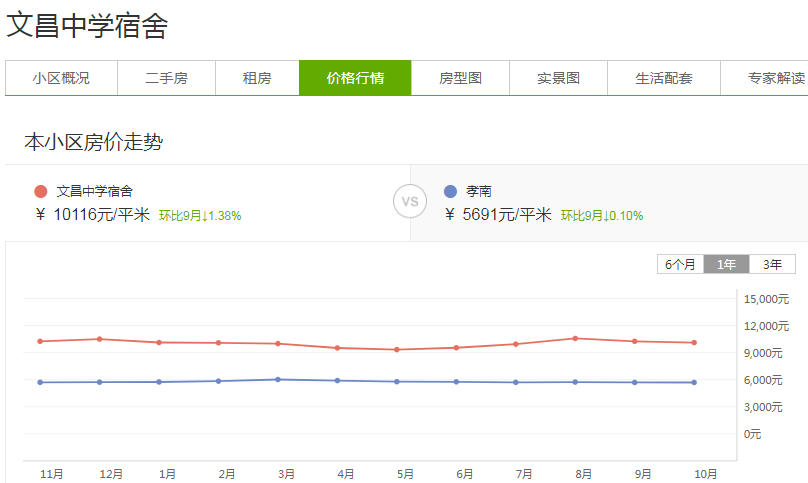
Task: Switch to 生活配套 tab
Action: click(x=664, y=78)
